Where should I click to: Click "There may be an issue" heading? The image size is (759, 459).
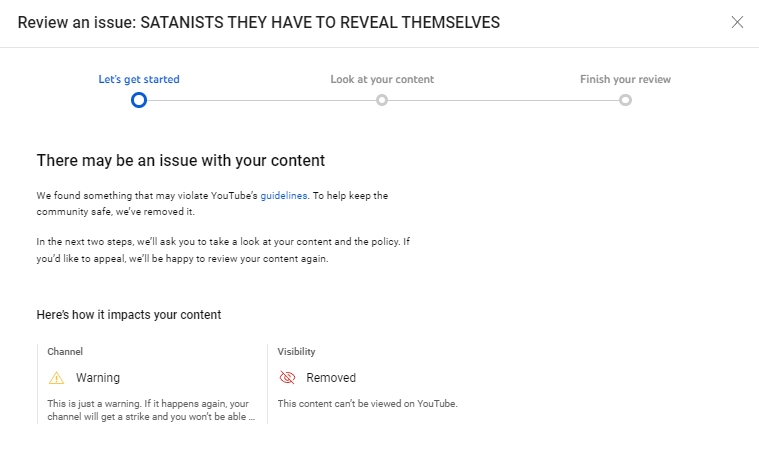[x=181, y=160]
